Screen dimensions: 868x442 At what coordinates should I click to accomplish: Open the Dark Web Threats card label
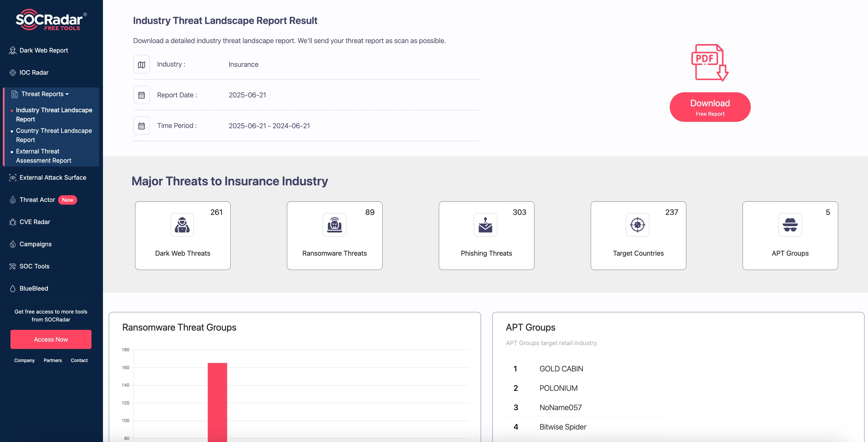click(183, 254)
